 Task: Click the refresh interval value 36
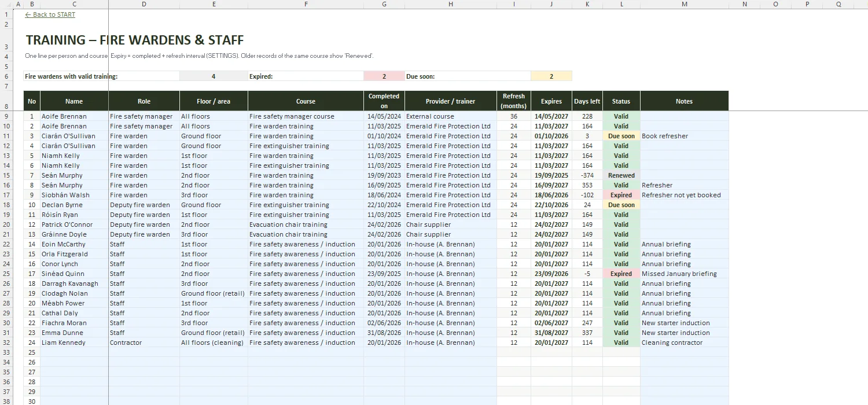514,116
